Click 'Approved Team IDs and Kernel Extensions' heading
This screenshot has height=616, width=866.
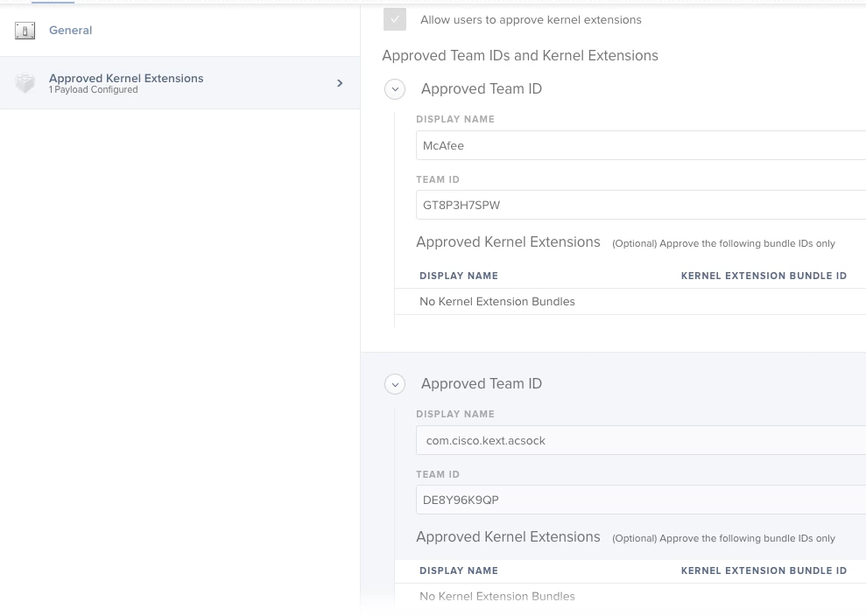point(520,56)
